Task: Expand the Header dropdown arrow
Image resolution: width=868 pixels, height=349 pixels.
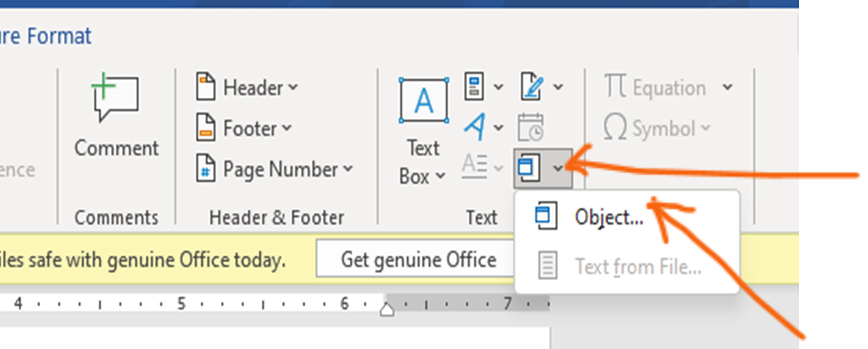Action: (294, 87)
